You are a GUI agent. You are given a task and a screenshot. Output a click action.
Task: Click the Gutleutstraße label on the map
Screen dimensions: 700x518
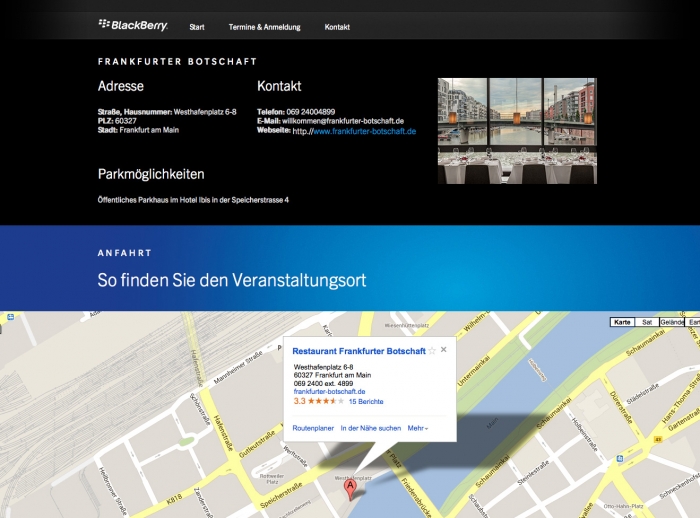coord(257,445)
